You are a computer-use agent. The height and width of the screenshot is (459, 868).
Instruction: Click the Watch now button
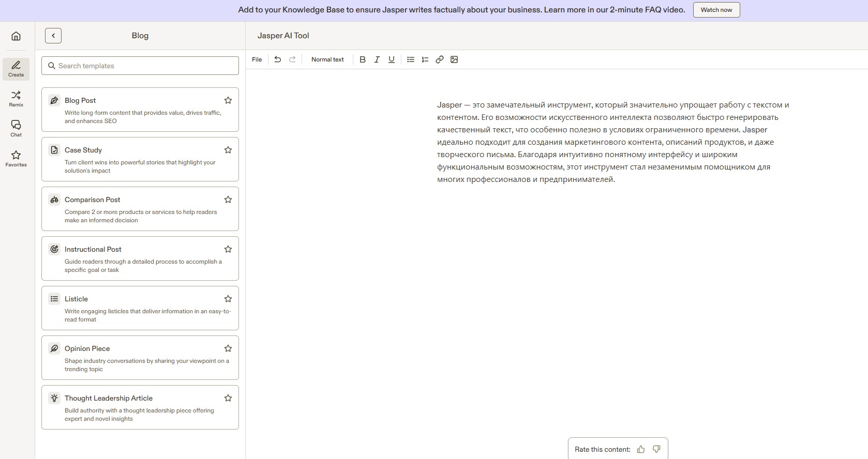click(716, 10)
